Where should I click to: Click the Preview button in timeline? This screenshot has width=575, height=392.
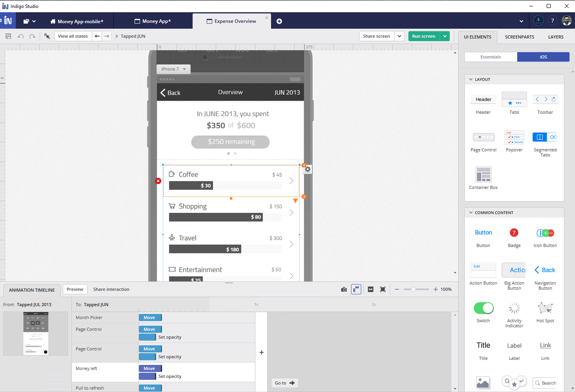pyautogui.click(x=75, y=289)
